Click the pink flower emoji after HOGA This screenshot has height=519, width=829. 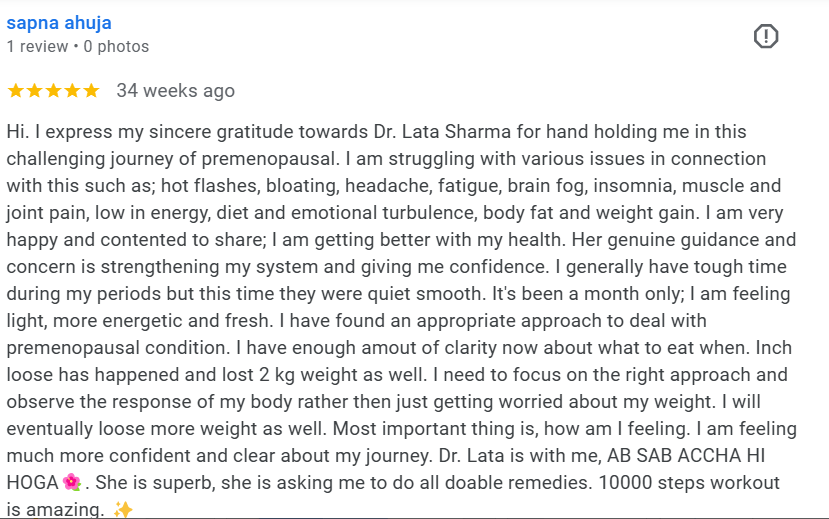click(x=71, y=482)
